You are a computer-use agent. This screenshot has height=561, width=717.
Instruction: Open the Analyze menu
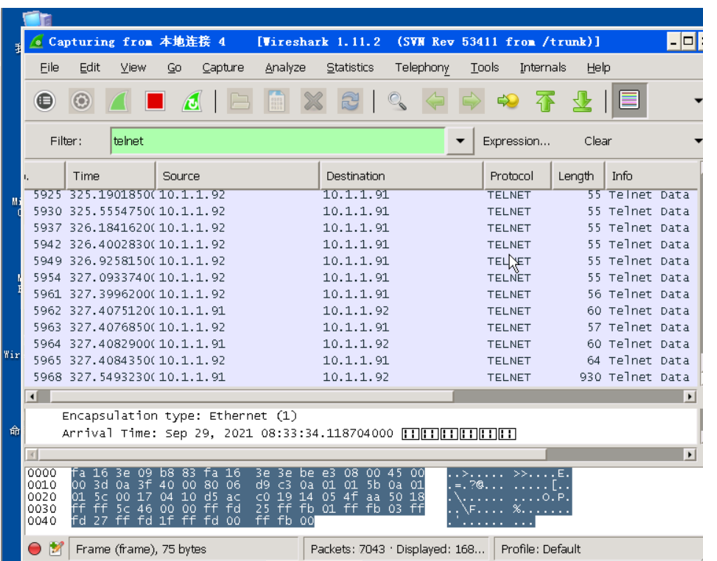(285, 68)
